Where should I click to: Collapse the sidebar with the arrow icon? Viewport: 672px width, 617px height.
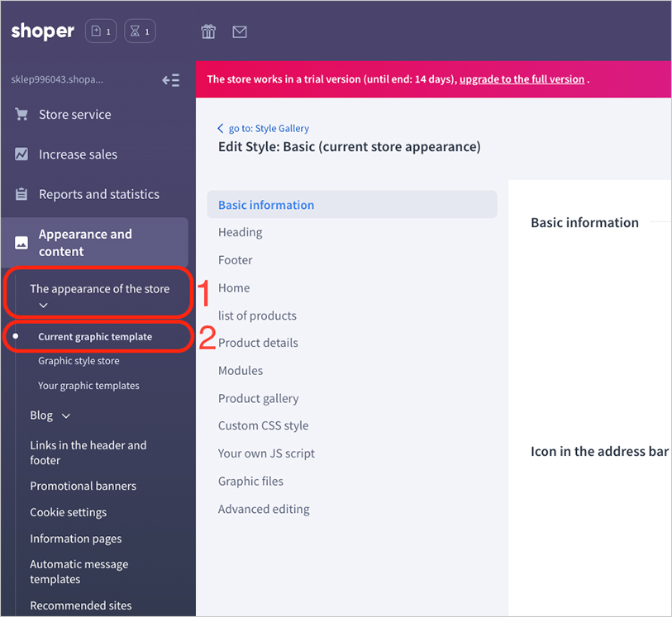tap(170, 80)
